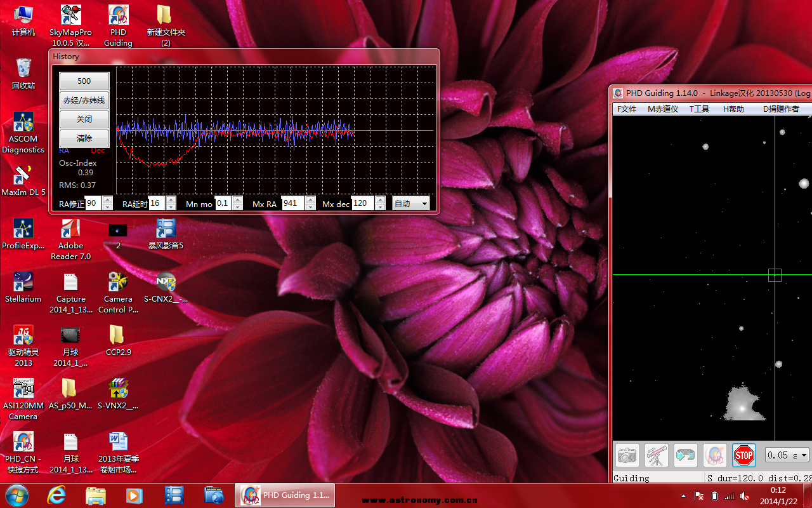Click the 回收站 recycle bin icon
This screenshot has width=812, height=508.
[x=23, y=74]
